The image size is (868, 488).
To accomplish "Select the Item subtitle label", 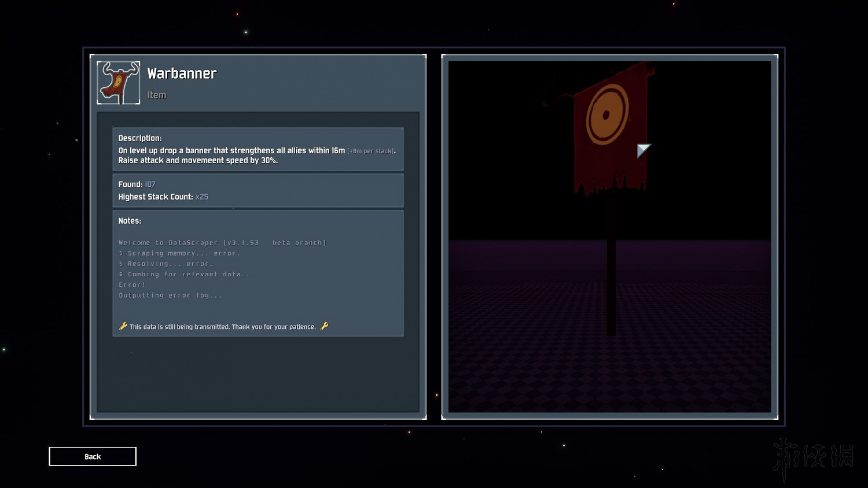I will coord(156,95).
